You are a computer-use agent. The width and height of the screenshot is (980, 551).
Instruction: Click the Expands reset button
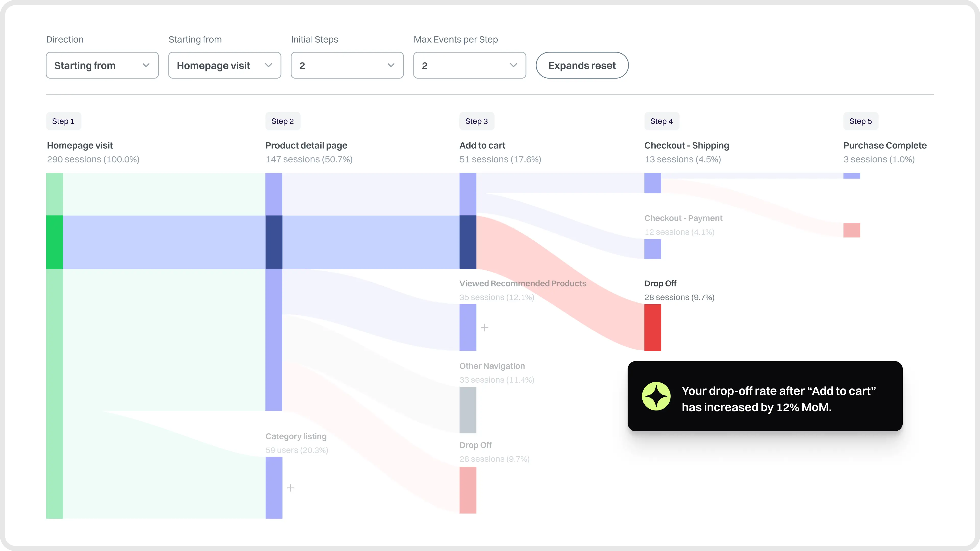pyautogui.click(x=582, y=65)
